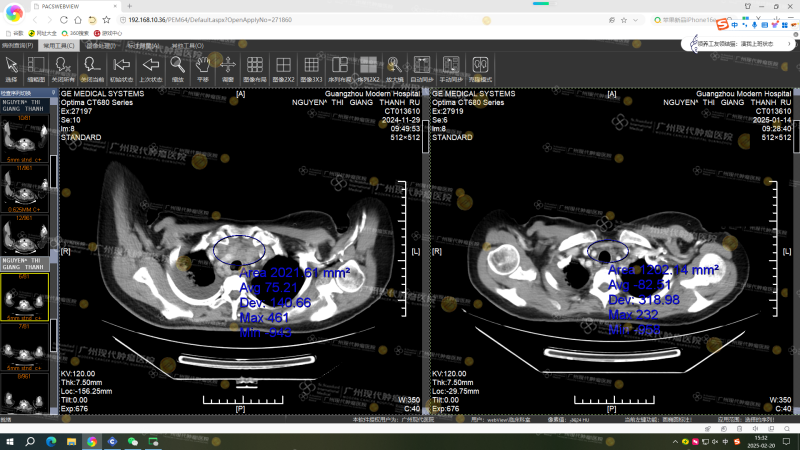
Task: Reset to initial state (初始状态)
Action: [x=121, y=66]
